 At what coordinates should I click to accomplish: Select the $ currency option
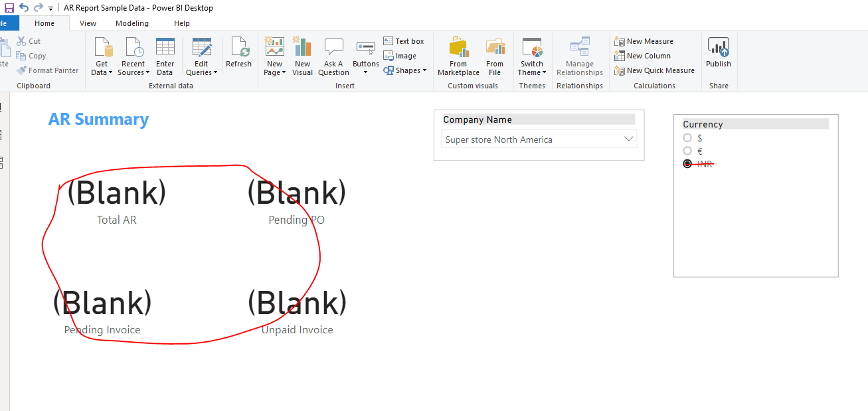click(x=687, y=138)
